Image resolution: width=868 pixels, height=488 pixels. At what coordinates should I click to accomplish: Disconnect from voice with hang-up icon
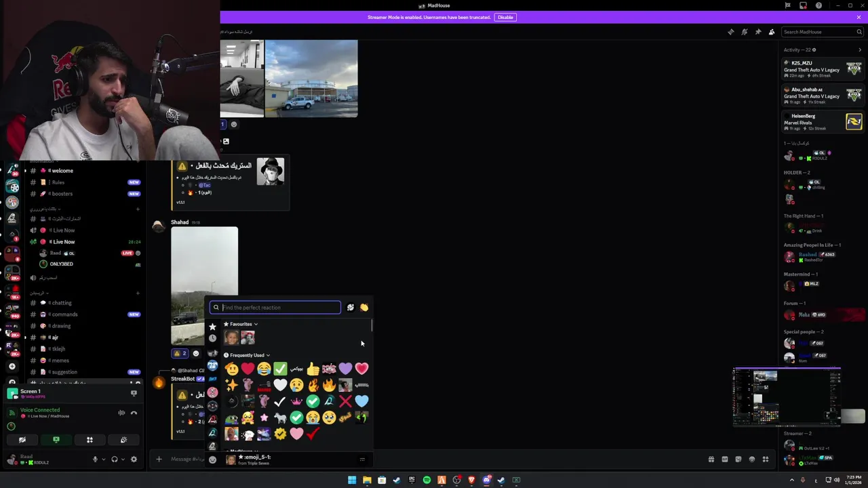134,413
